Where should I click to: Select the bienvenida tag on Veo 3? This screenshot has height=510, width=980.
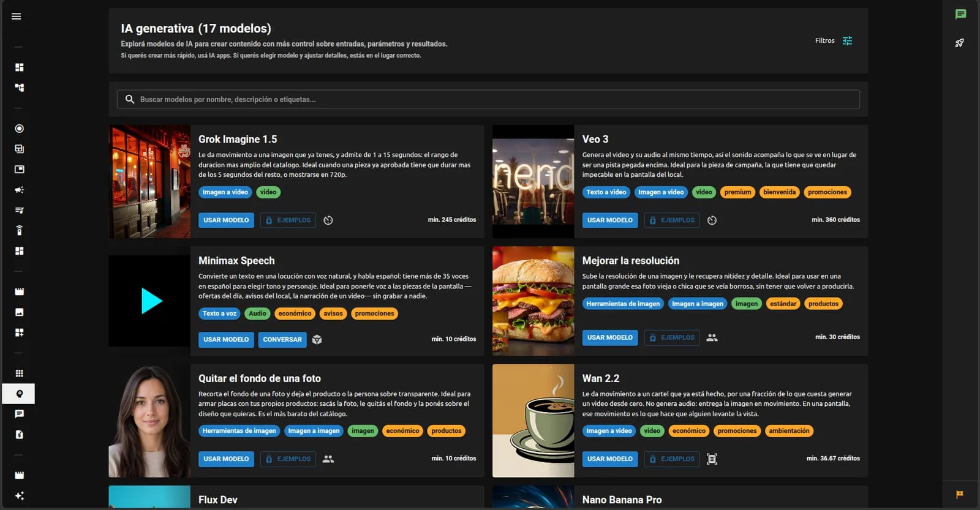[x=780, y=192]
